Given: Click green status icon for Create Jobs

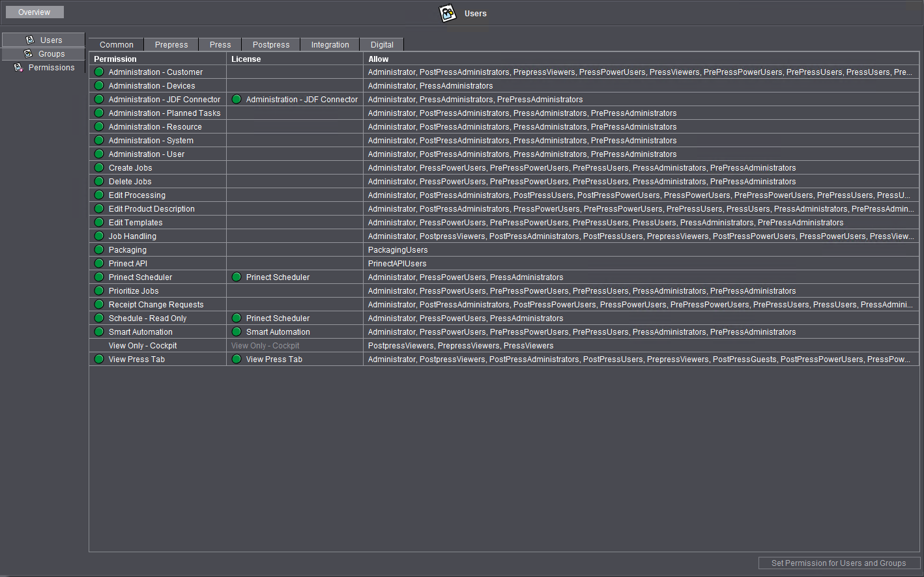Looking at the screenshot, I should click(x=99, y=167).
